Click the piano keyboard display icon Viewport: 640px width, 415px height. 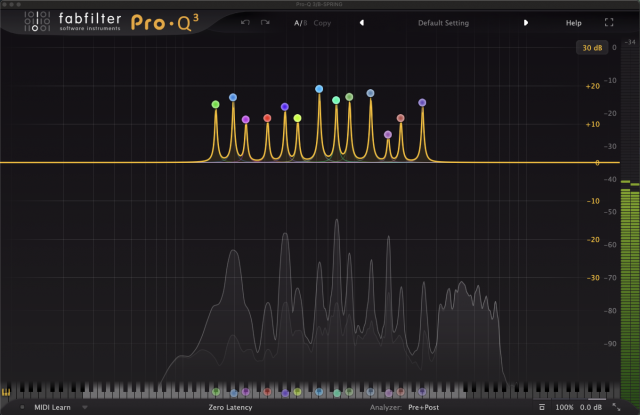7,392
